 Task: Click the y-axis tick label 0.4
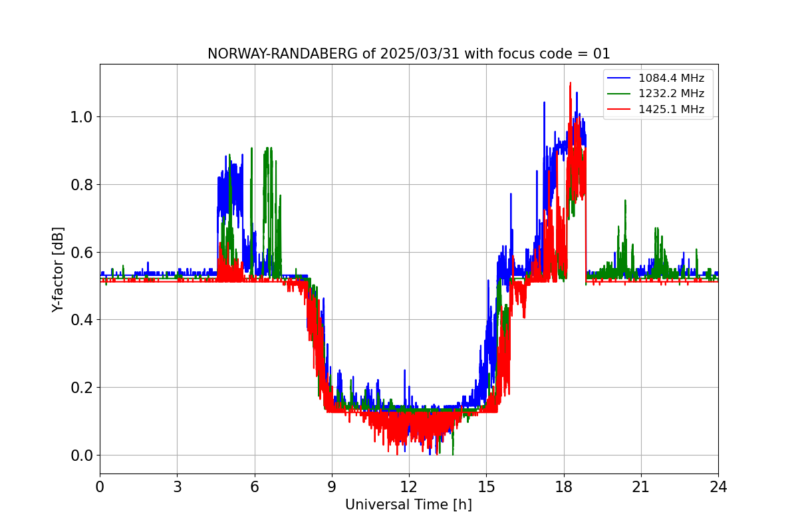(x=82, y=320)
